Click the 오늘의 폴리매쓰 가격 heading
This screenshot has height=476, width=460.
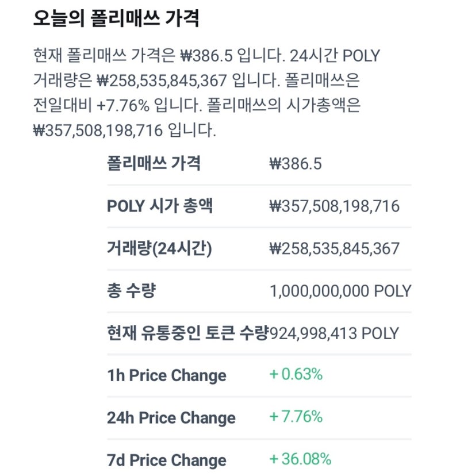tap(116, 18)
